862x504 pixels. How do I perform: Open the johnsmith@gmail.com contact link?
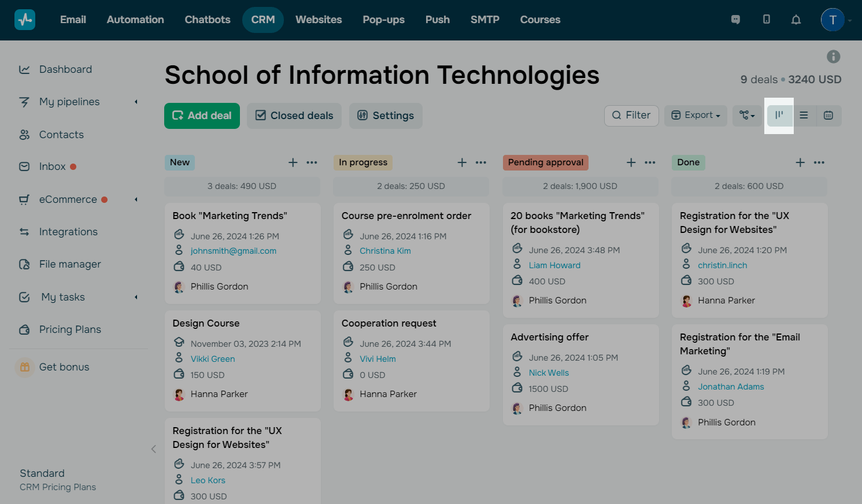coord(234,251)
